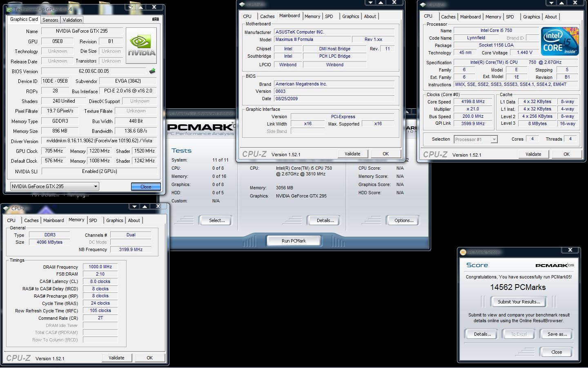Click OK in CPU-Z processor window
588x368 pixels.
pyautogui.click(x=566, y=154)
